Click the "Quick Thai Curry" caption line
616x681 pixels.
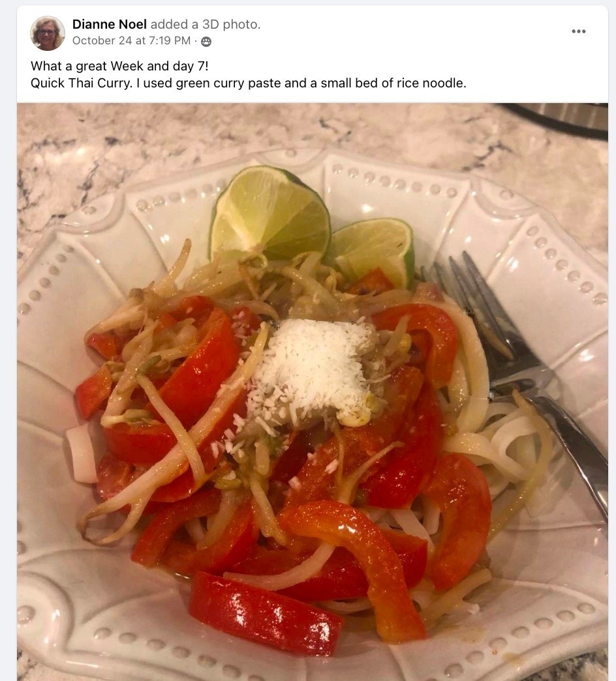(248, 83)
